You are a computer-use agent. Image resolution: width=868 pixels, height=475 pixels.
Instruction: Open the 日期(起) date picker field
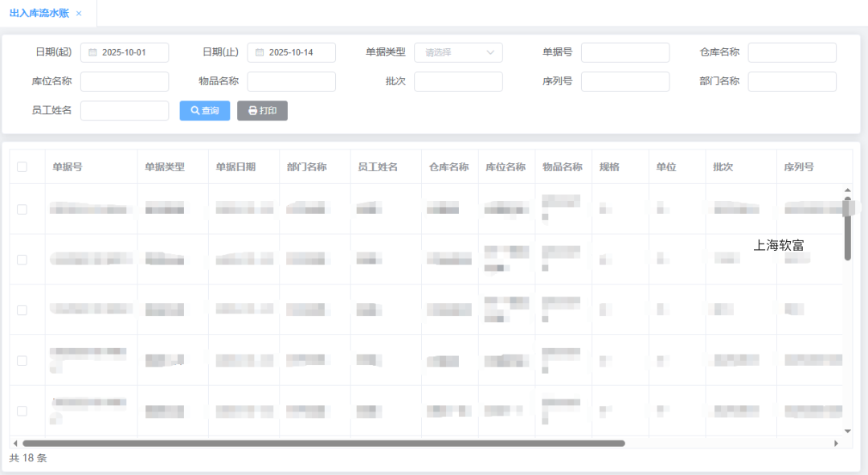pos(130,53)
